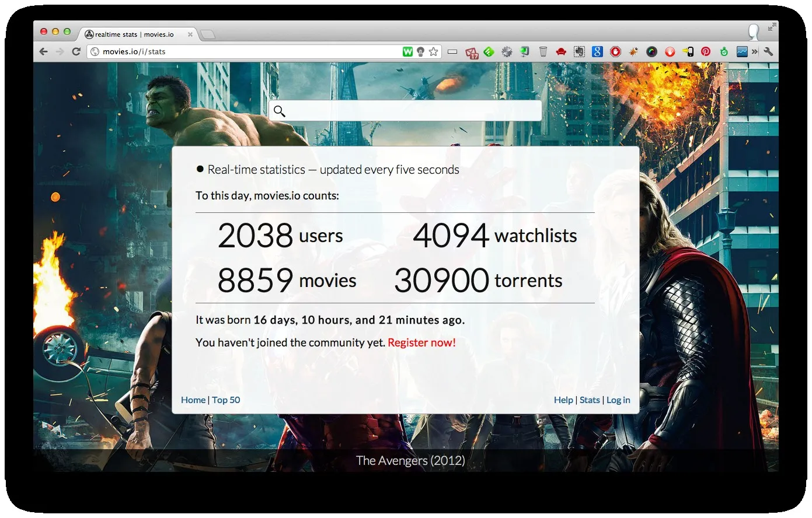
Task: Open the Top 50 link
Action: click(226, 400)
